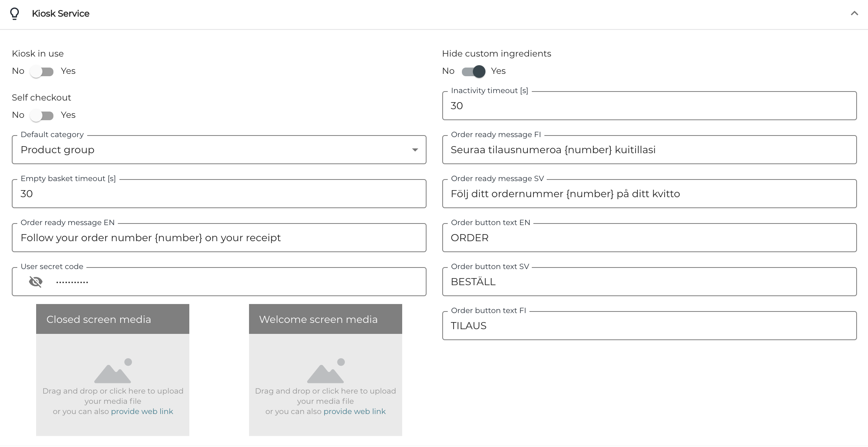Select the Order ready message FI input

[649, 150]
